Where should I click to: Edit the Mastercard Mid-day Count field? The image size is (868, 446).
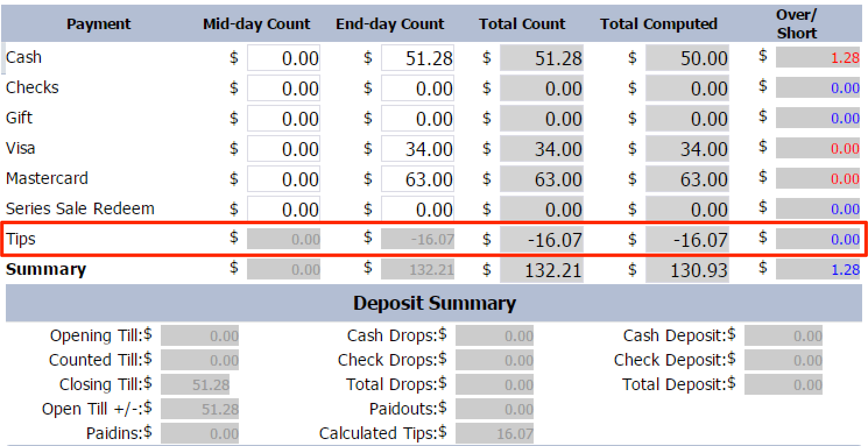[x=283, y=179]
